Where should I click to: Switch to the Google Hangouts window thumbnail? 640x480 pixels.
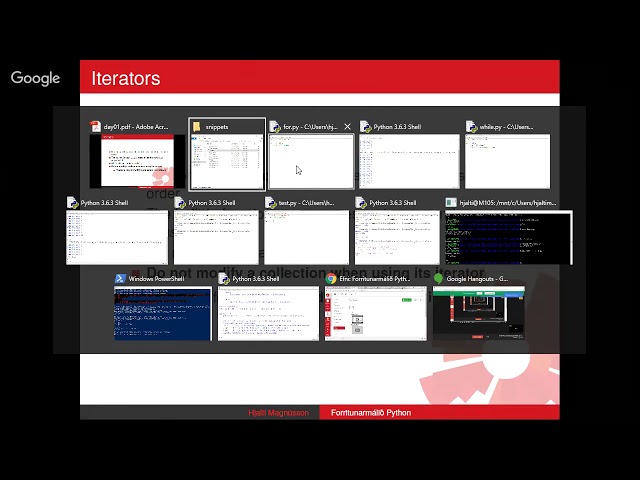click(479, 313)
